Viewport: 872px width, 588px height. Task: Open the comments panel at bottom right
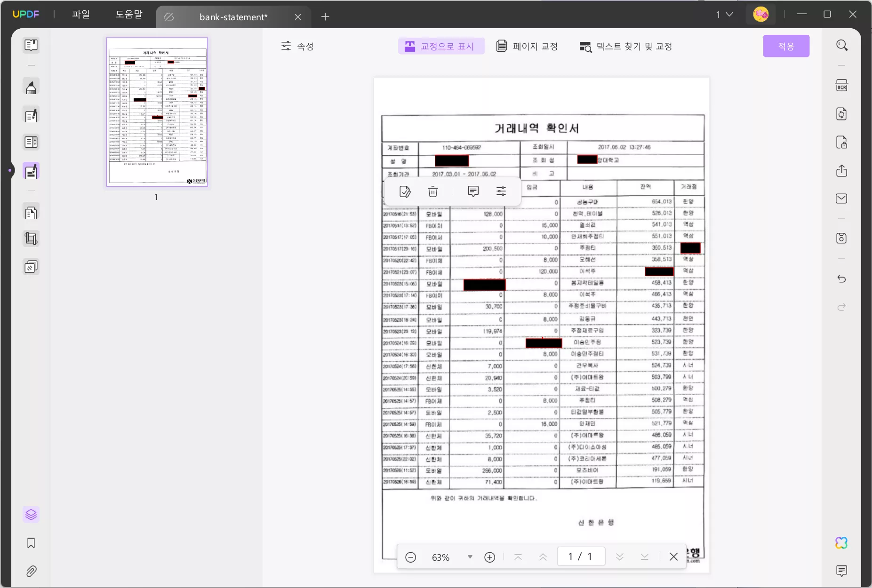841,571
